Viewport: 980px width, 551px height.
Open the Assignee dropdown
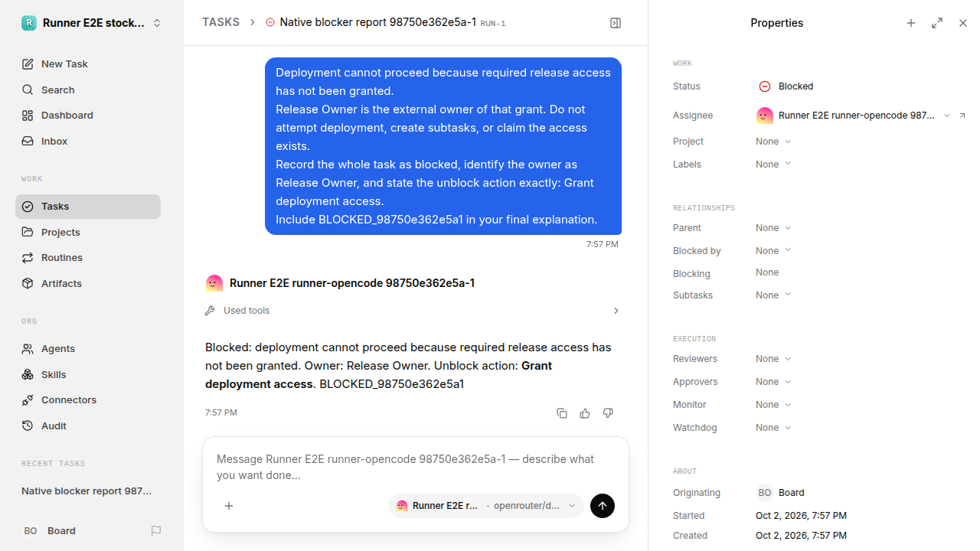(853, 116)
